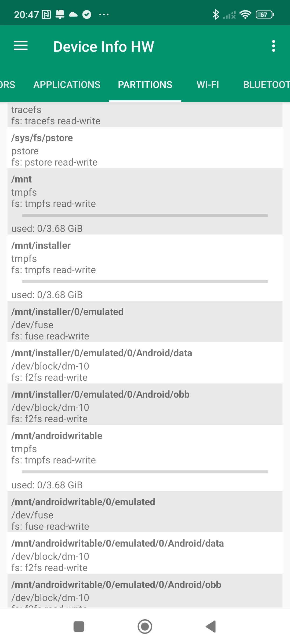Switch to the Applications tab
Viewport: 290px width, 644px height.
click(67, 85)
